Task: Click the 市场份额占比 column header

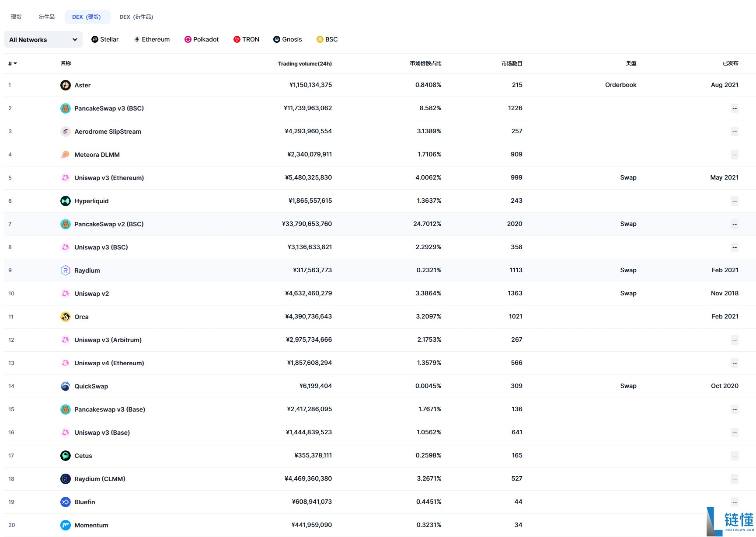Action: click(x=425, y=63)
